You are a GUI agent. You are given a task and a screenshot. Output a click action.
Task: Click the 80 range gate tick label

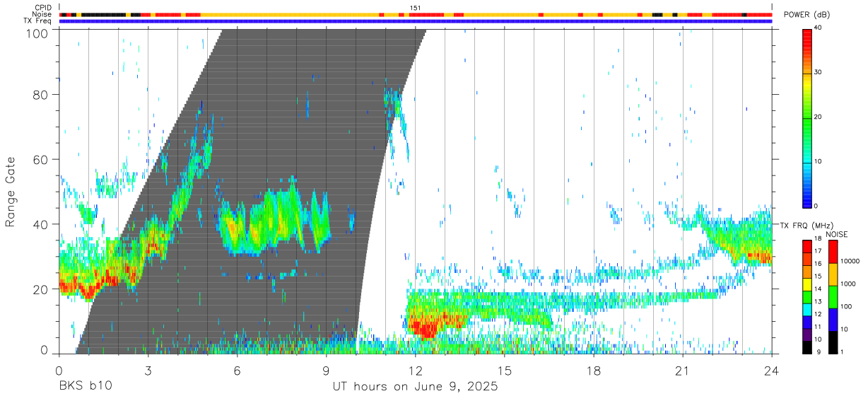[x=40, y=94]
